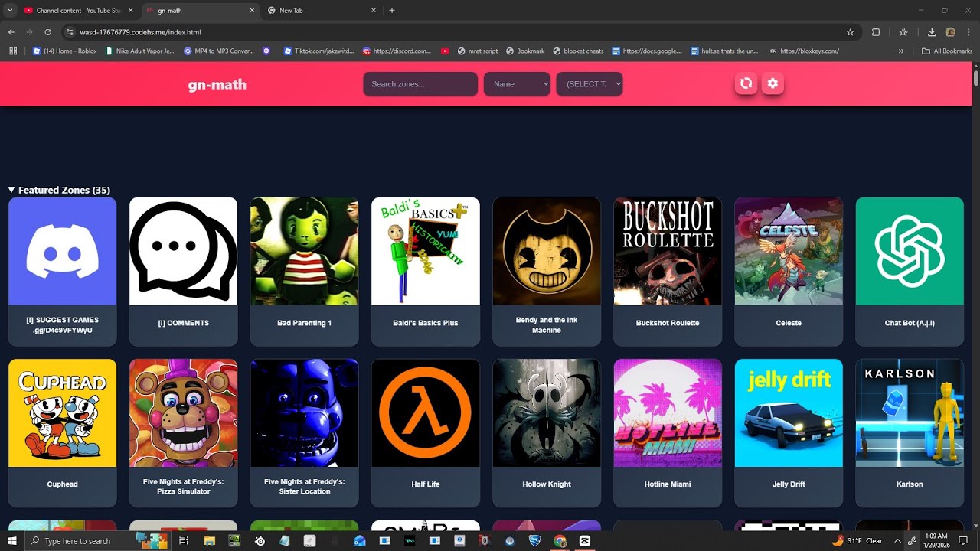Bookmark this page with the star icon
This screenshot has width=980, height=551.
coord(850,32)
